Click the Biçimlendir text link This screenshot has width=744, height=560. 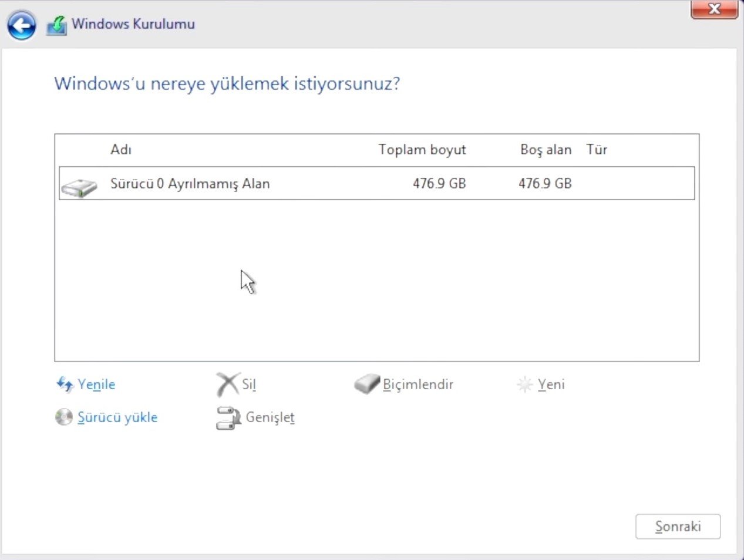(x=418, y=384)
